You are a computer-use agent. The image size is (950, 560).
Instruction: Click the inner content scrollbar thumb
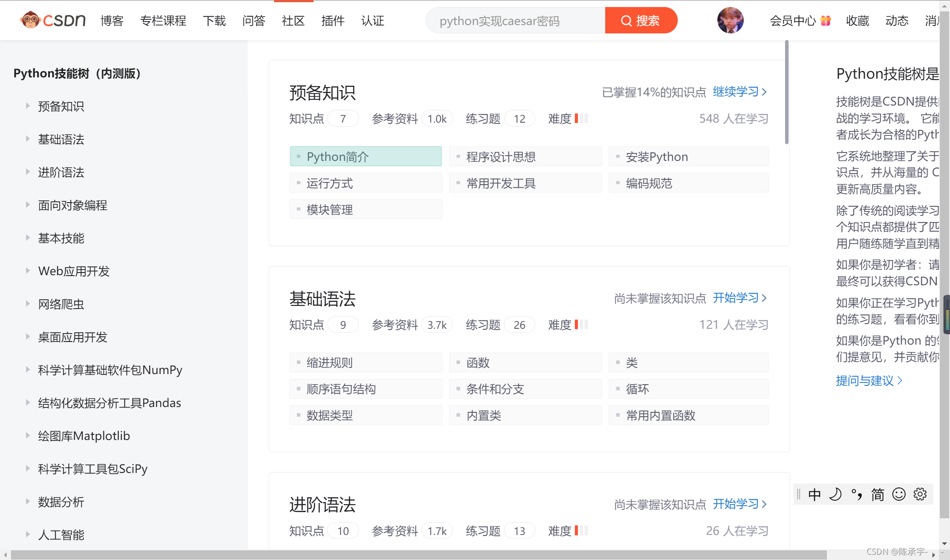tap(787, 92)
